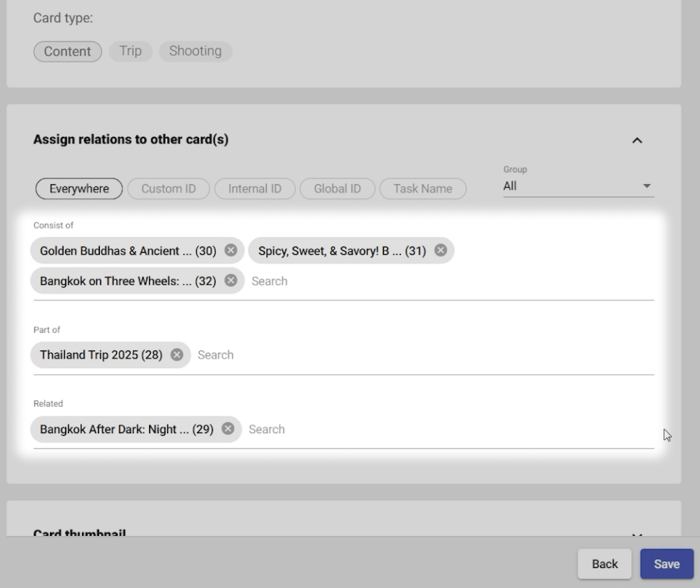700x588 pixels.
Task: Click the Back button
Action: [604, 564]
